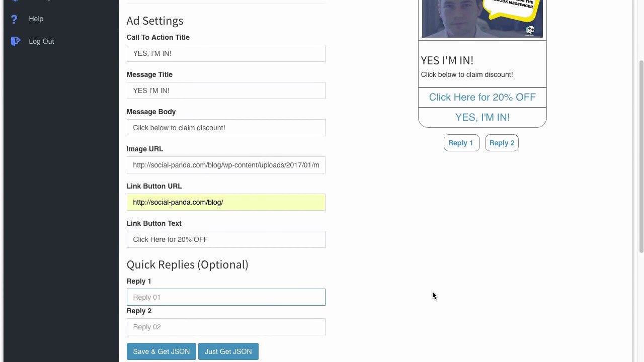Image resolution: width=644 pixels, height=362 pixels.
Task: Select the Message Body text field
Action: pyautogui.click(x=226, y=128)
